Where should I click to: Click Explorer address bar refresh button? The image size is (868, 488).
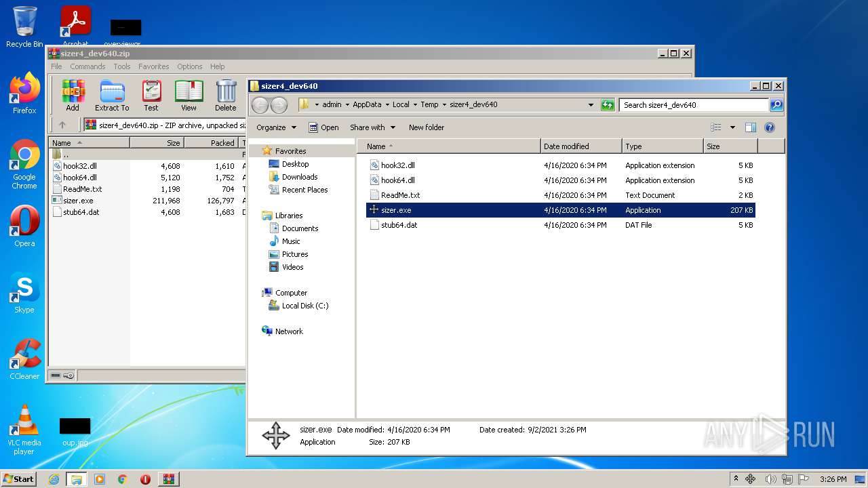(x=608, y=105)
